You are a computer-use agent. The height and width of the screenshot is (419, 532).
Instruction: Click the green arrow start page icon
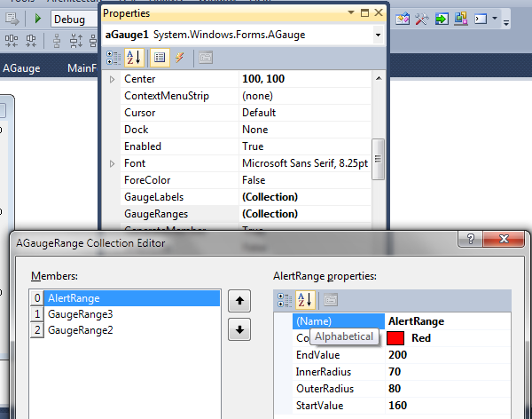[442, 19]
